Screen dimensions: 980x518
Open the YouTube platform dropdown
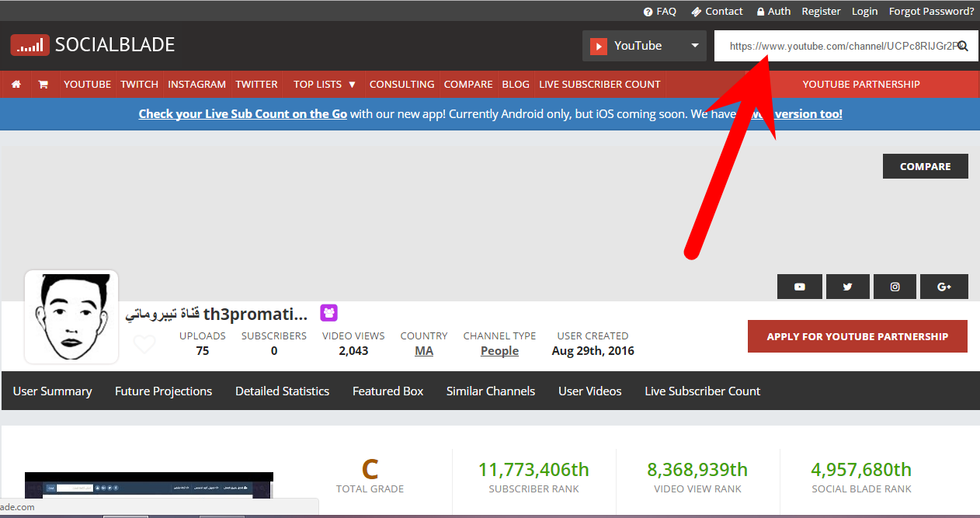[645, 46]
